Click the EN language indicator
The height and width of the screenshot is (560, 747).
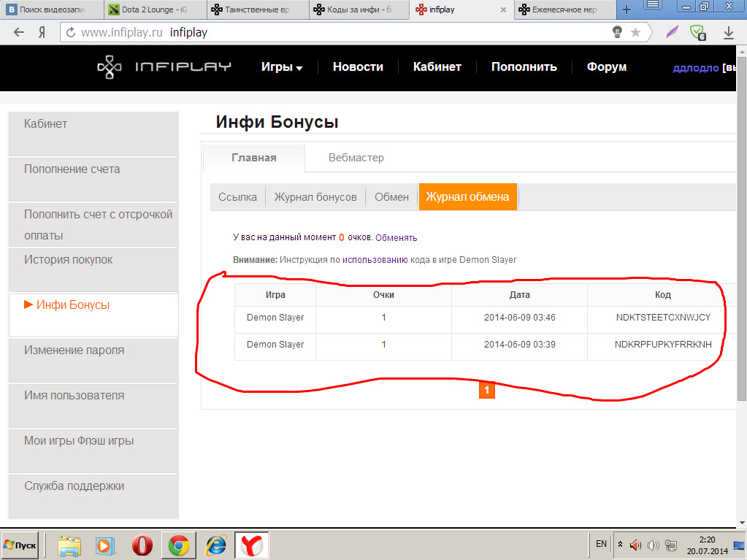coord(601,544)
